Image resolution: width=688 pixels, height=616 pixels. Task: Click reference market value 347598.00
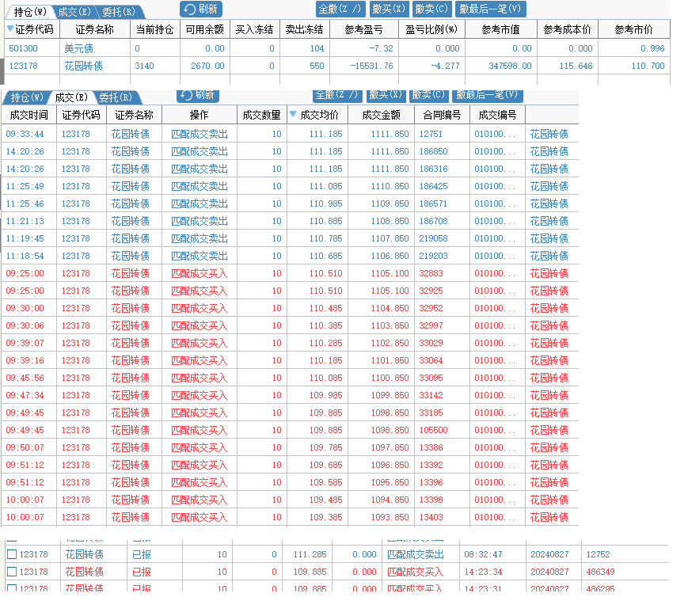tap(511, 66)
